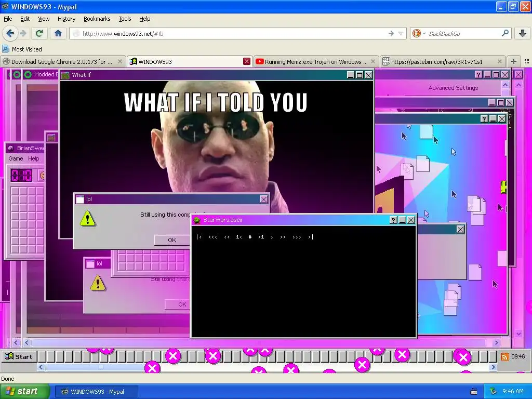The image size is (532, 399).
Task: Open the File menu
Action: click(8, 19)
